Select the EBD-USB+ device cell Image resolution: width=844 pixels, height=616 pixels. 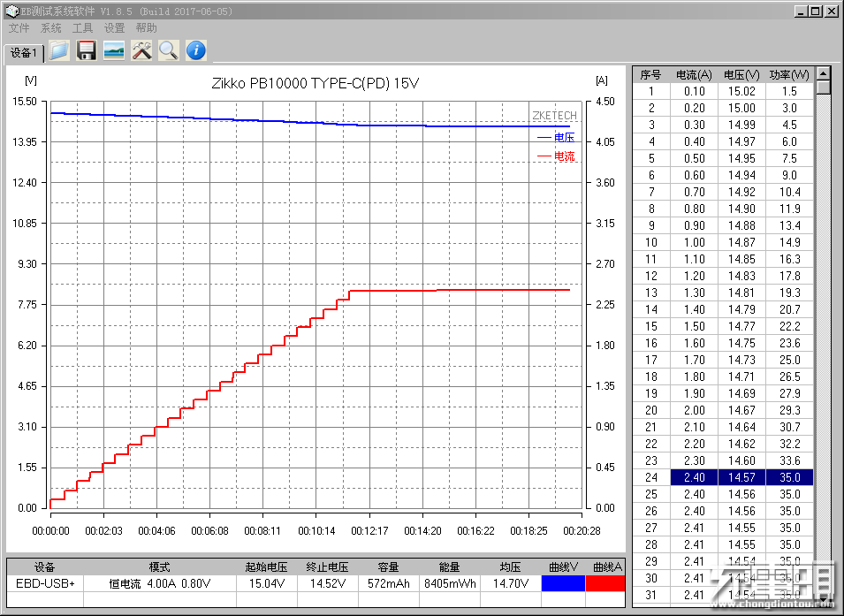pyautogui.click(x=45, y=583)
